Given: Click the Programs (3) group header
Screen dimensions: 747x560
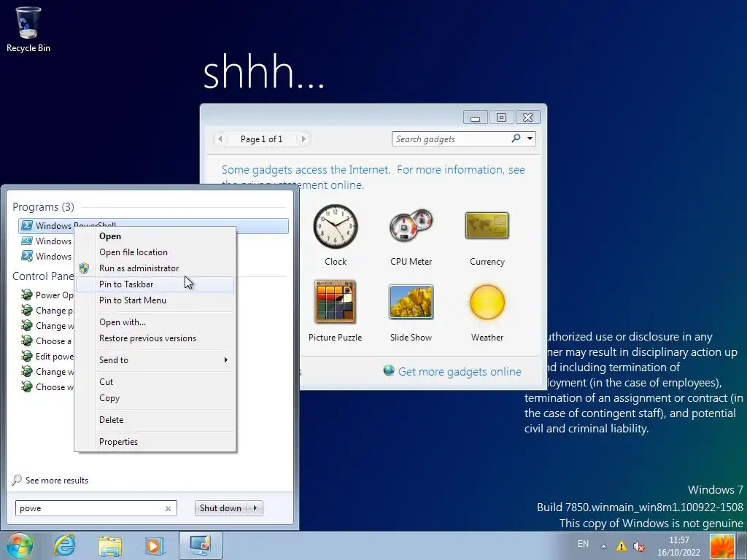Looking at the screenshot, I should click(x=43, y=207).
